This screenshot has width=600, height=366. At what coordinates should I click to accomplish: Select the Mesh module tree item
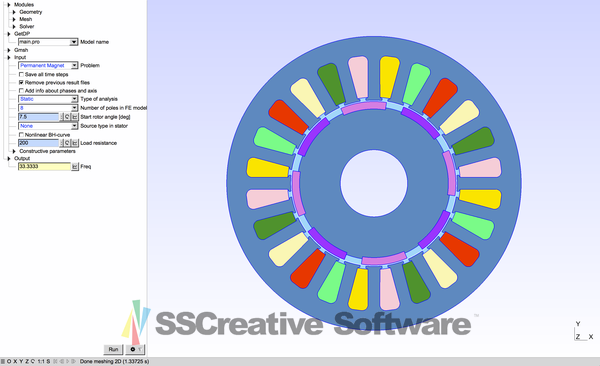pyautogui.click(x=26, y=19)
